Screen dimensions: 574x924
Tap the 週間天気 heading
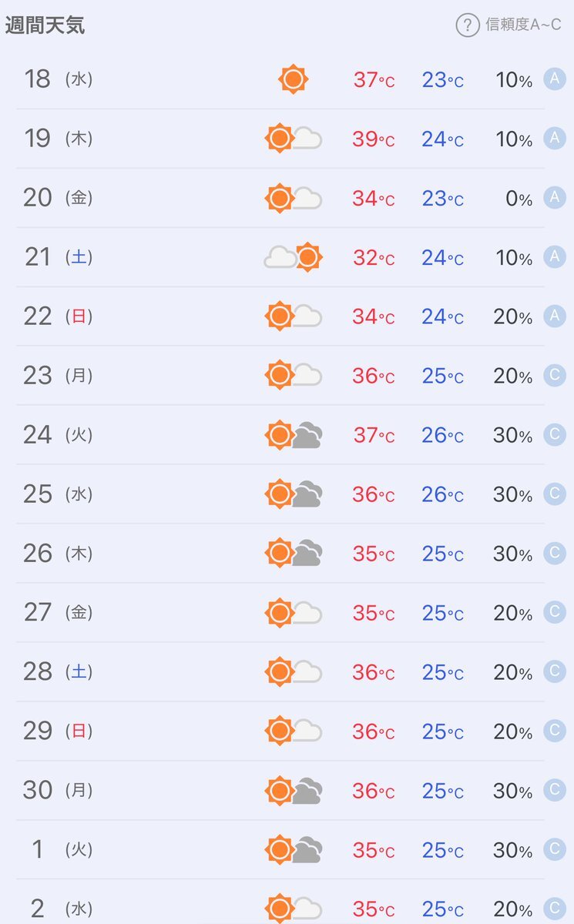(x=45, y=25)
